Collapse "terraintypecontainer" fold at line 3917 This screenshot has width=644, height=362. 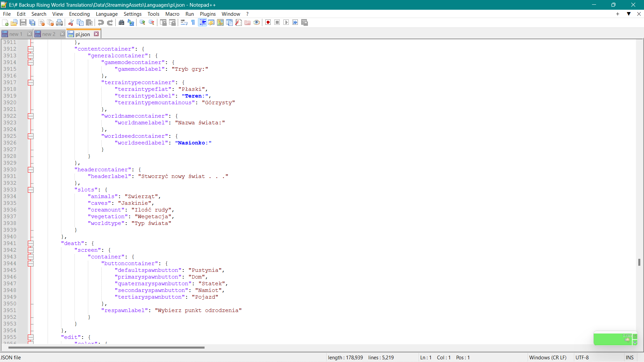pyautogui.click(x=31, y=82)
